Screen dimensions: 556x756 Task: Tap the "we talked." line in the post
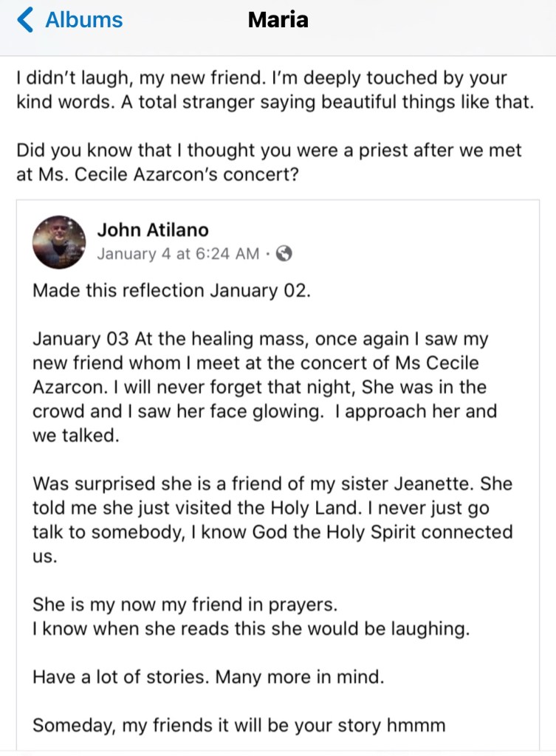75,435
